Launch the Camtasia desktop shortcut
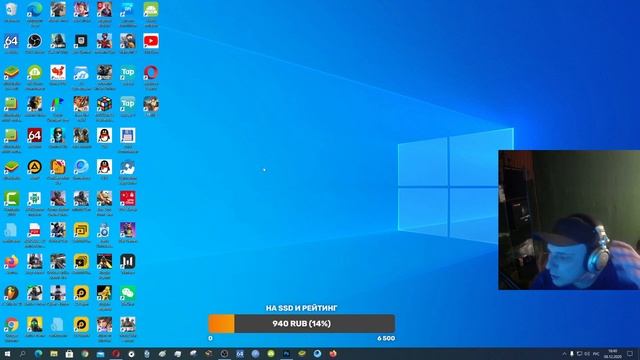This screenshot has height=360, width=640. [x=11, y=198]
